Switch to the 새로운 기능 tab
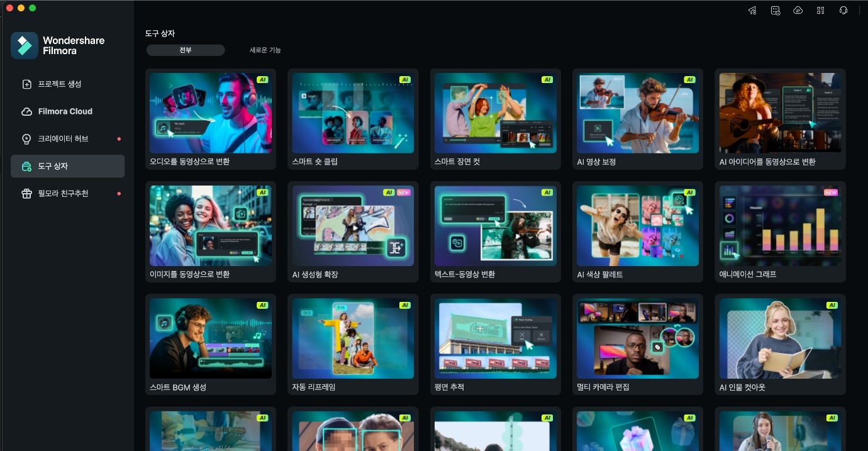Viewport: 868px width, 451px height. coord(264,50)
